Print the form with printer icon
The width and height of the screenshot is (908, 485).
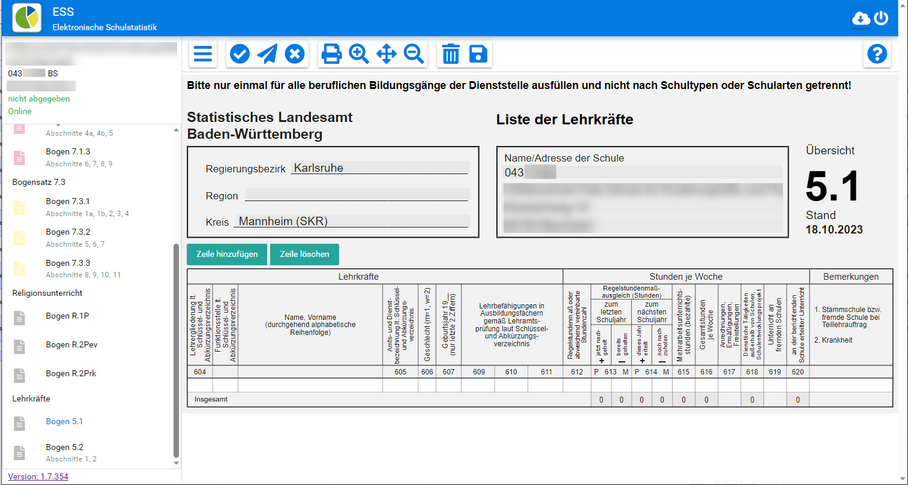pyautogui.click(x=331, y=54)
